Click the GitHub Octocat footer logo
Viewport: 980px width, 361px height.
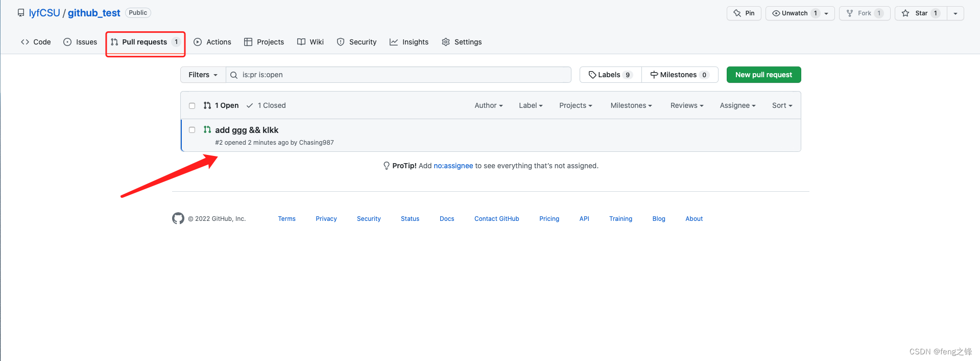[178, 218]
